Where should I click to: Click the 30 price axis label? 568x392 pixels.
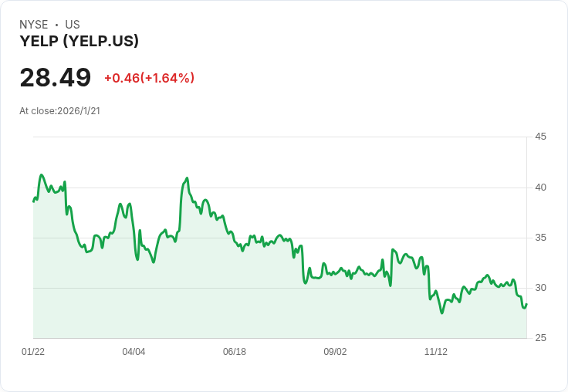[540, 288]
